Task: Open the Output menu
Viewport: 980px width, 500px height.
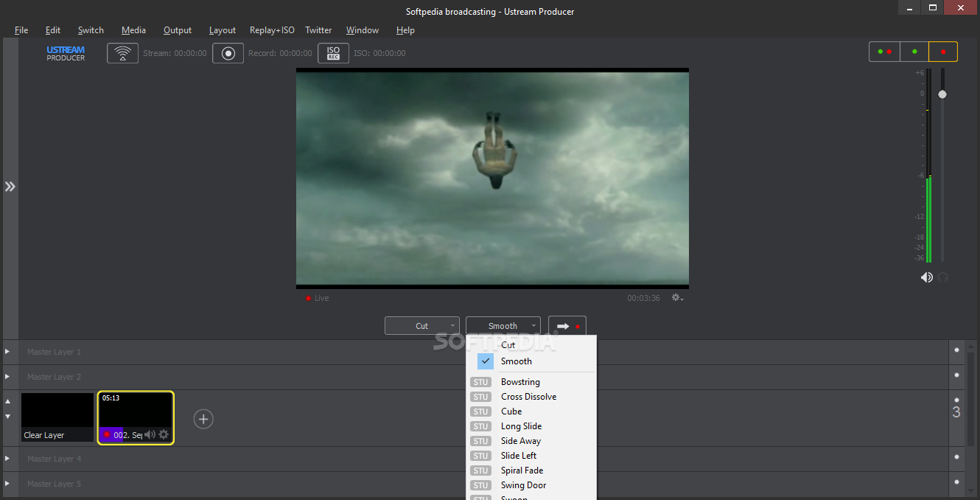Action: tap(178, 30)
